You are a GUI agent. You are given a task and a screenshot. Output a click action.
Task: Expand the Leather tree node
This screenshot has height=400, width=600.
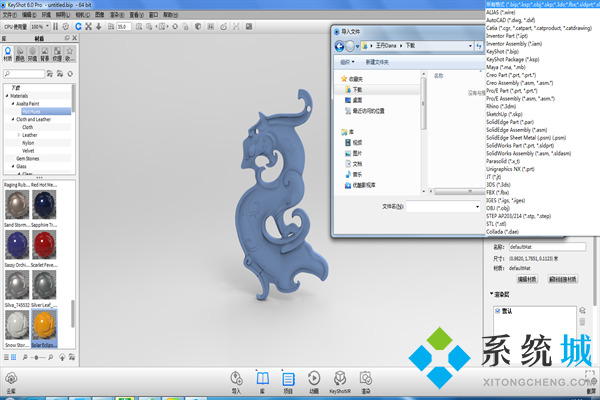18,135
